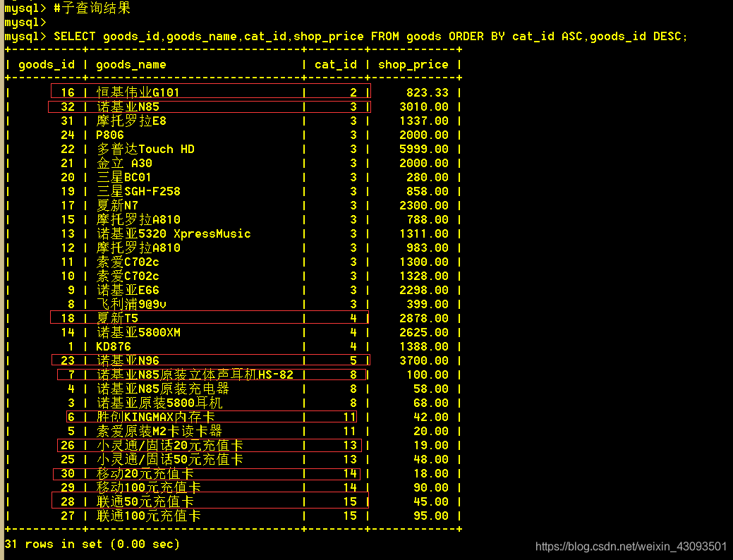Click the shop price 42.00
Screen dimensions: 733x560
[431, 417]
